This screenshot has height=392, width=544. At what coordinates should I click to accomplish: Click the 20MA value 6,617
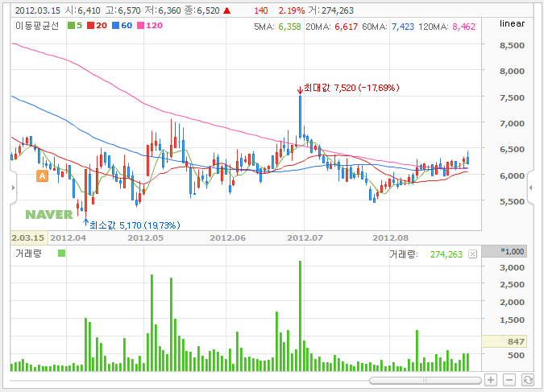[346, 27]
